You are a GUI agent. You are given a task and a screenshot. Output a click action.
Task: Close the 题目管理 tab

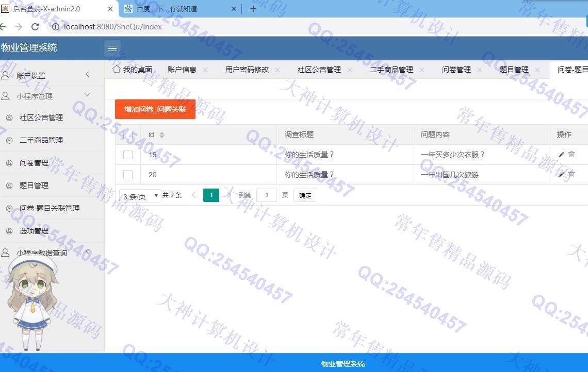[537, 70]
